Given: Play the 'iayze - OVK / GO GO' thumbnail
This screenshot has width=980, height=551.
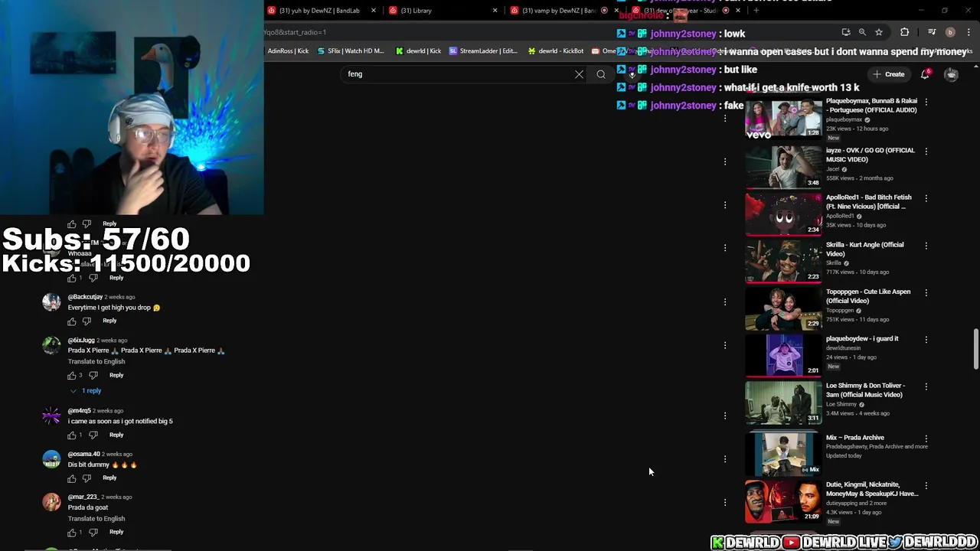Looking at the screenshot, I should tap(783, 167).
